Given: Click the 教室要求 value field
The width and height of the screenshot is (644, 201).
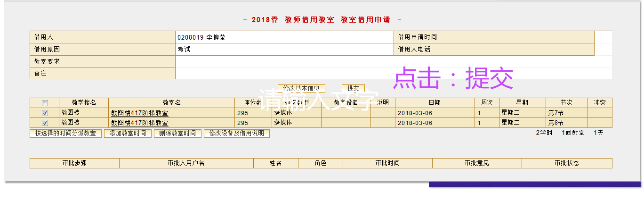Looking at the screenshot, I should coord(393,61).
